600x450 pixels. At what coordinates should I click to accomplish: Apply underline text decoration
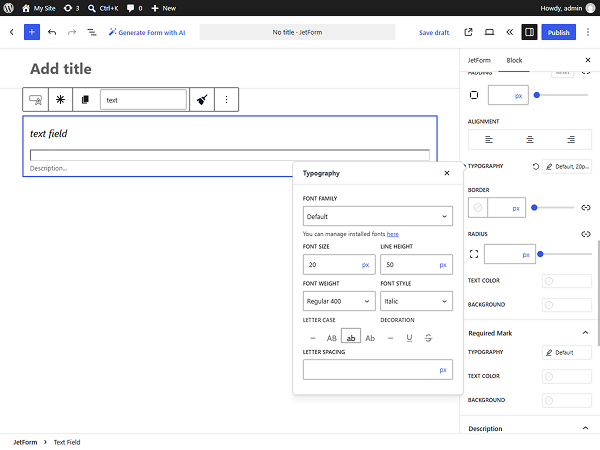click(x=409, y=338)
